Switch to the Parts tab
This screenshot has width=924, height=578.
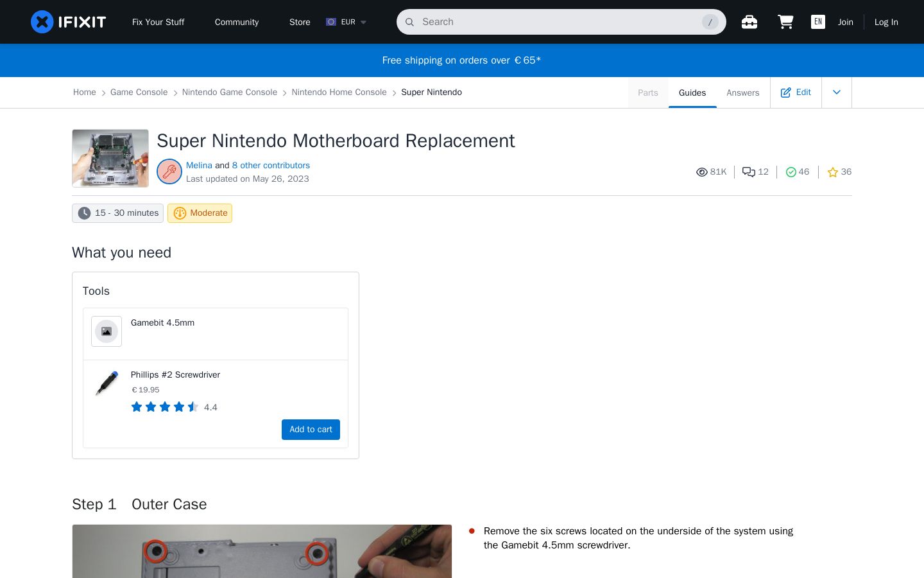pos(648,92)
